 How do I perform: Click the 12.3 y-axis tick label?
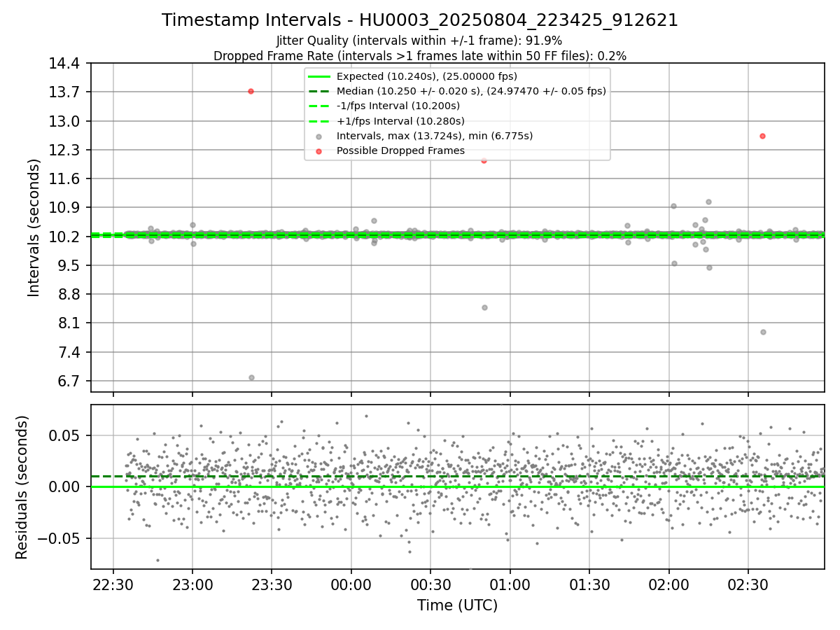coord(66,150)
